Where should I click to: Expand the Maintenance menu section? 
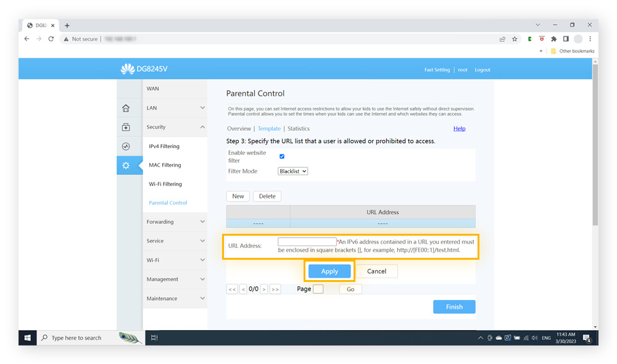pos(175,299)
